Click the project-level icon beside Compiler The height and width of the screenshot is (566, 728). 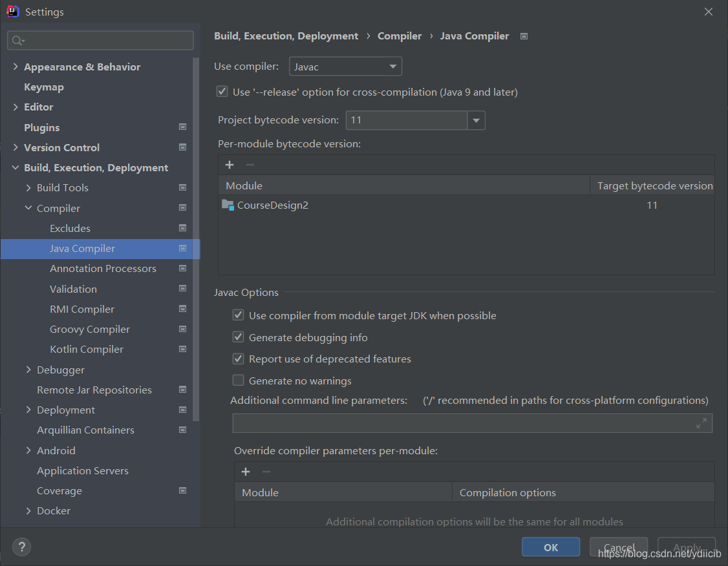click(182, 208)
